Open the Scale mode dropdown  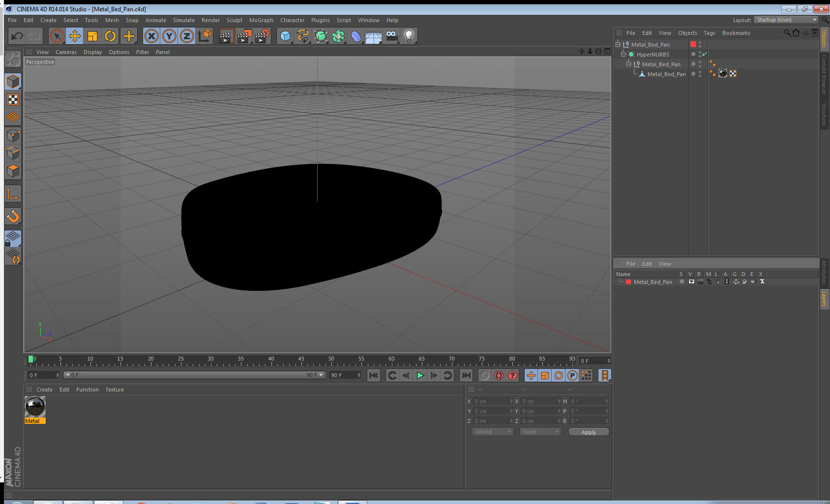pyautogui.click(x=540, y=432)
